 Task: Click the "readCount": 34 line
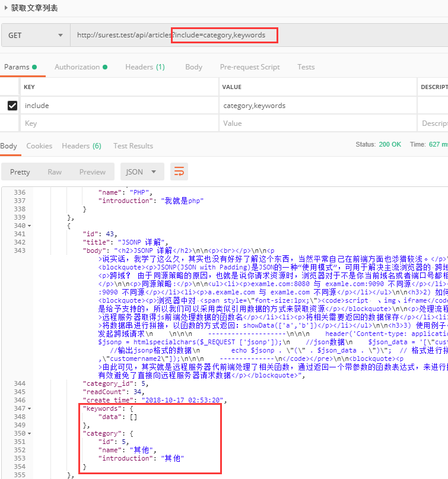click(x=113, y=392)
